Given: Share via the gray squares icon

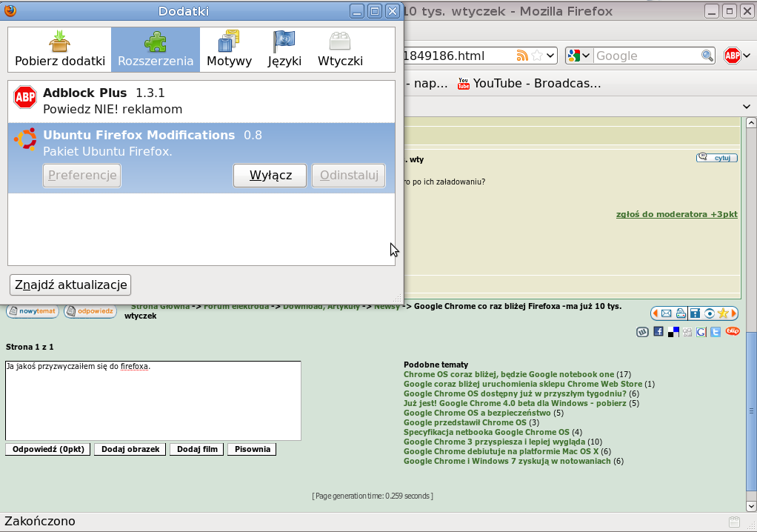Looking at the screenshot, I should click(x=687, y=332).
